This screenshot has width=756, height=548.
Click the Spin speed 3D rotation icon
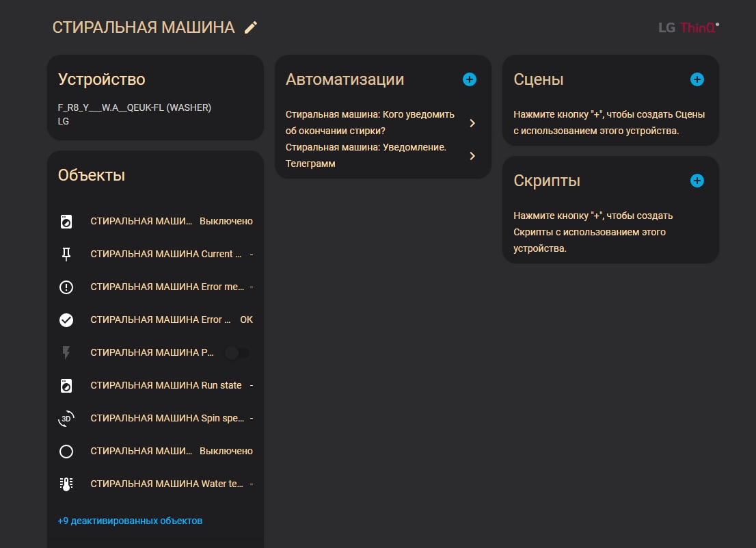66,419
